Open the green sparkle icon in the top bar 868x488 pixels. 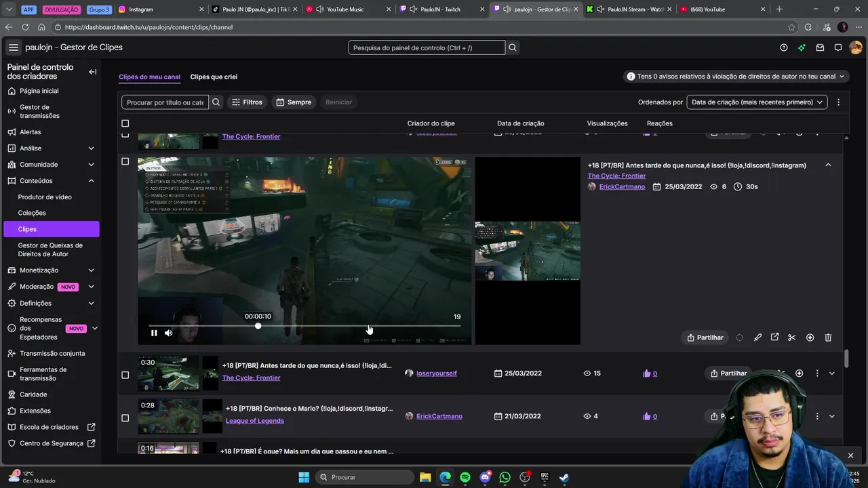802,47
